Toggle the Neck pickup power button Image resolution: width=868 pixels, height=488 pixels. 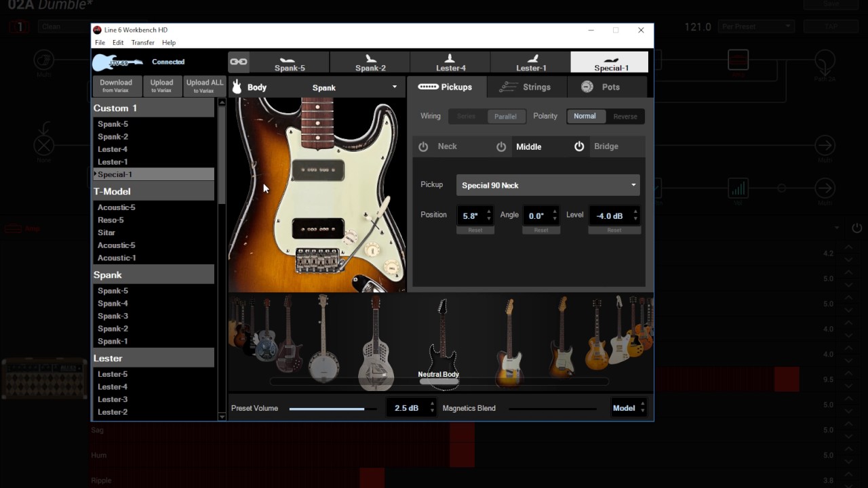pos(423,146)
